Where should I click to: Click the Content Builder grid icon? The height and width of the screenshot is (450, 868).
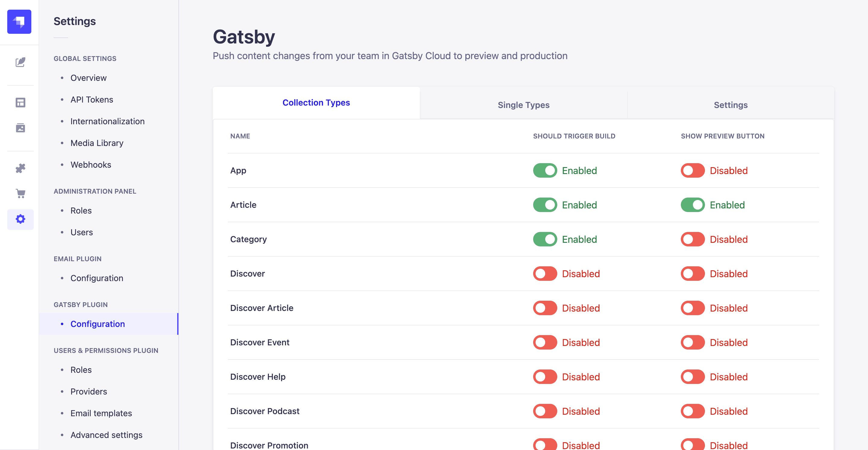pyautogui.click(x=20, y=103)
